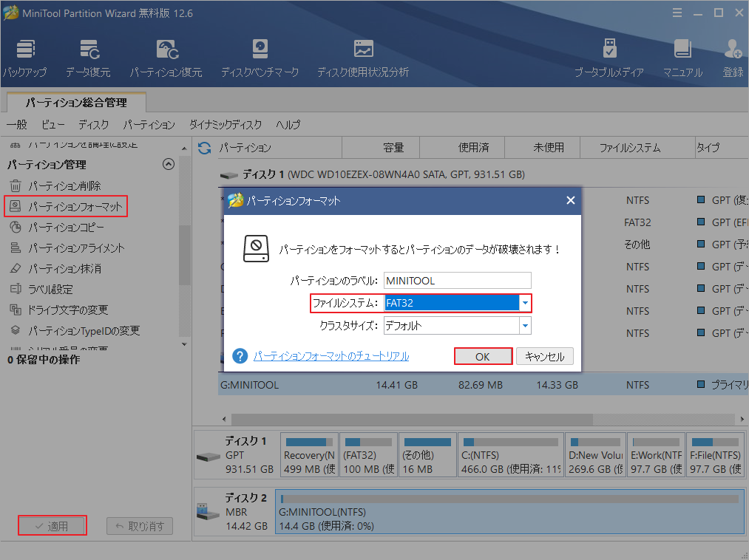Open パーティションフォーマットのチュートリアル link

(x=331, y=356)
